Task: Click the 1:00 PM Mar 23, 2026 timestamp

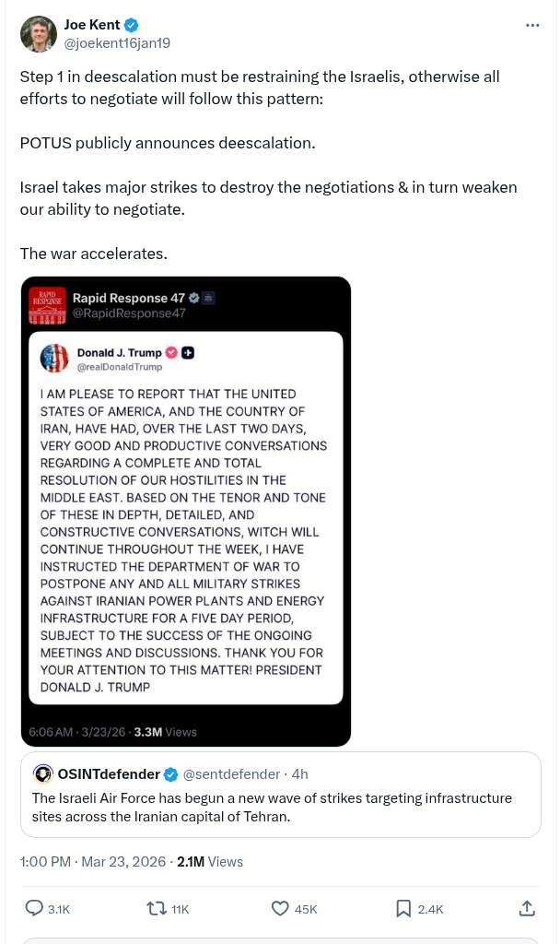Action: coord(91,862)
